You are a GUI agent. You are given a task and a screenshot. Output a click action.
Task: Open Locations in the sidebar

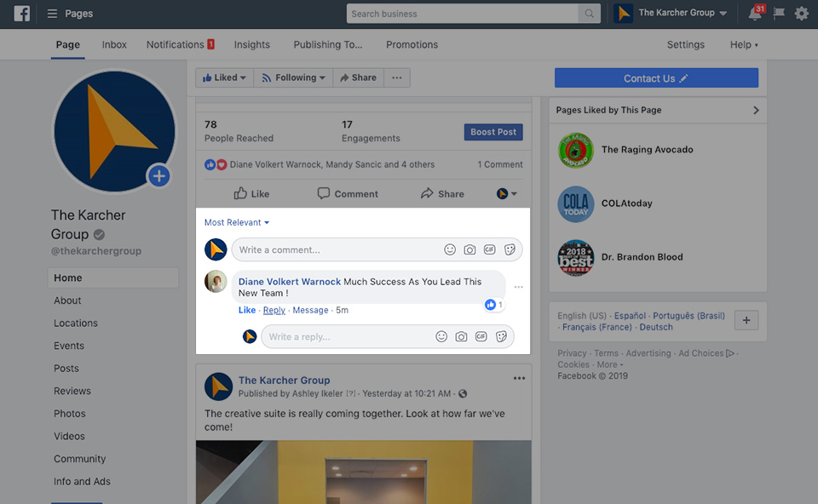[76, 324]
